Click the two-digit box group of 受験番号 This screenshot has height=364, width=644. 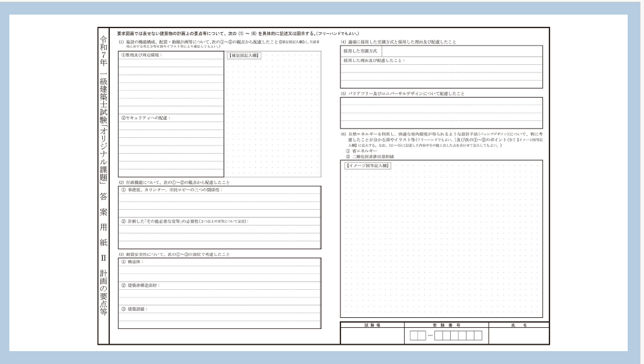pos(417,335)
